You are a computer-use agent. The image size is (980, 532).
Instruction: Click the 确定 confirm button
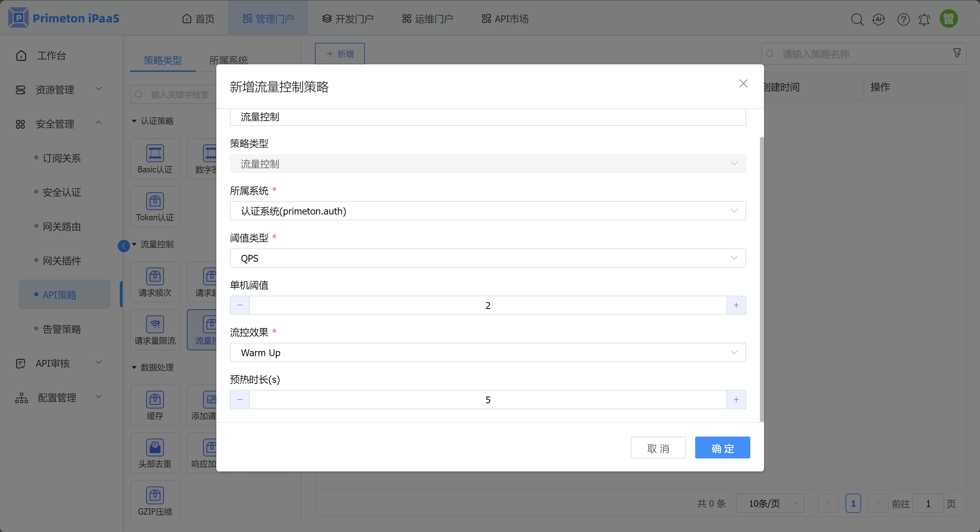722,447
